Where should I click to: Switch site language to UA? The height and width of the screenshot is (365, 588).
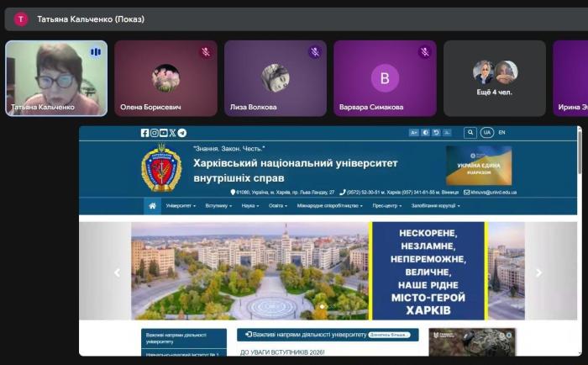click(486, 133)
